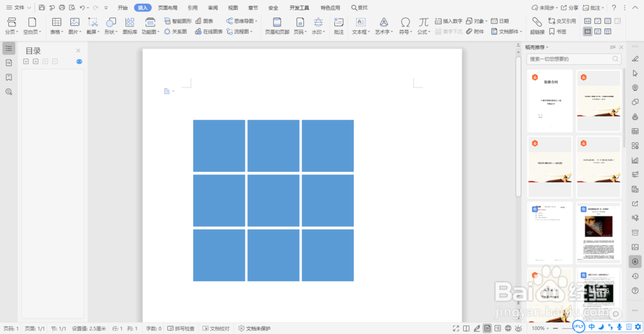The height and width of the screenshot is (334, 644).
Task: Click the Print Preview icon
Action: (x=72, y=7)
